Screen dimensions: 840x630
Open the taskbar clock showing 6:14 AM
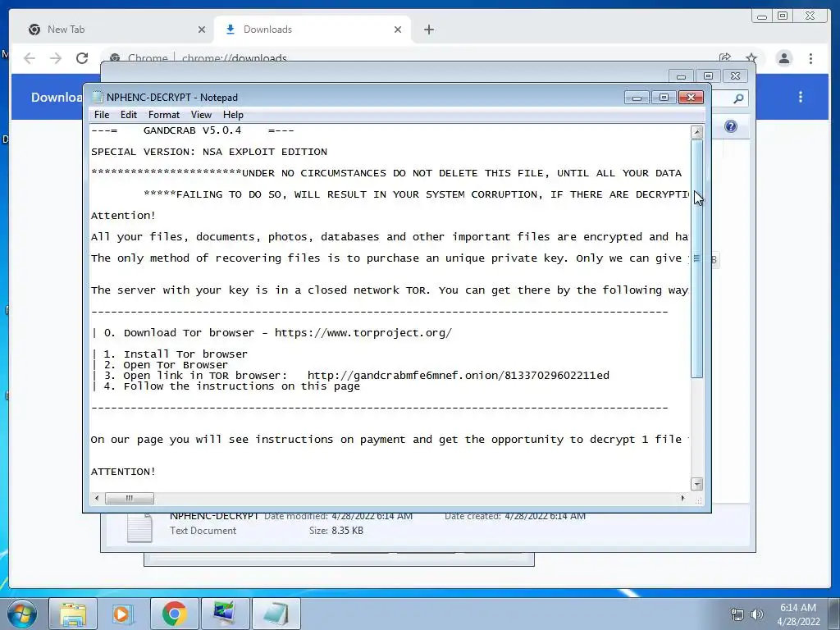pos(798,614)
